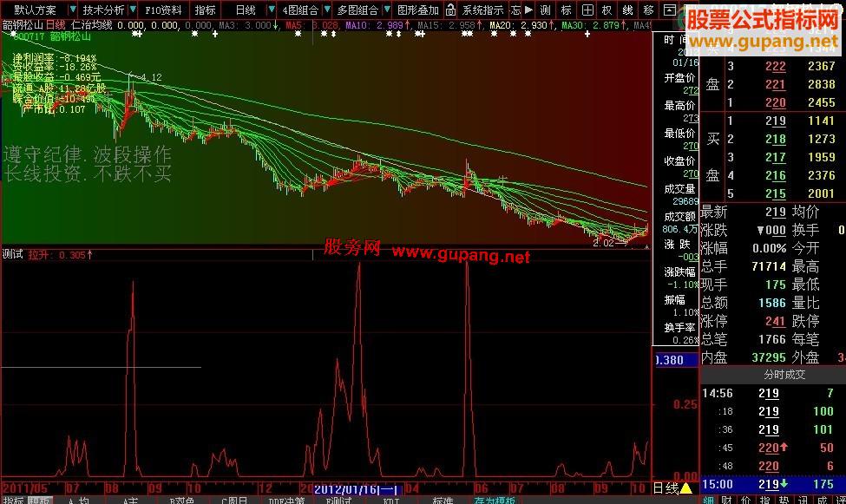
Task: Click the crosshair grid toolbar icon
Action: pos(587,10)
